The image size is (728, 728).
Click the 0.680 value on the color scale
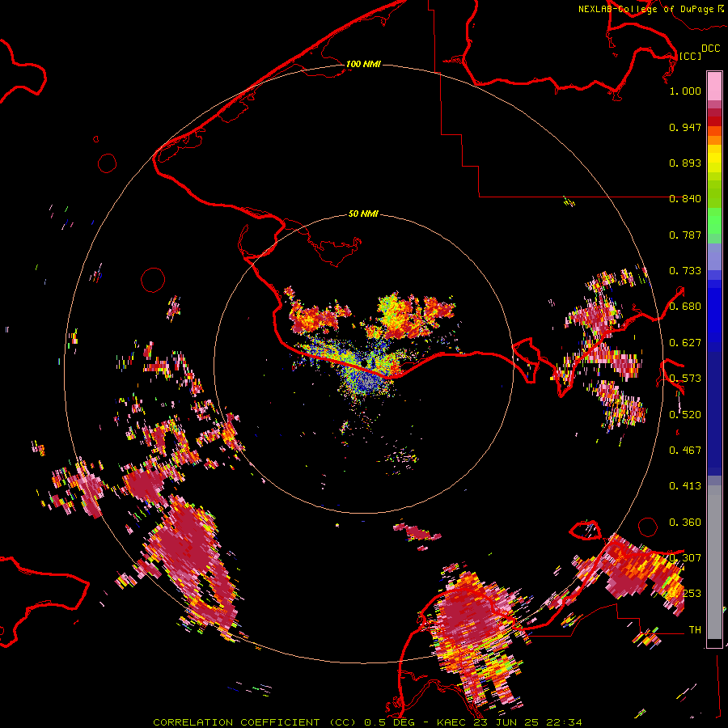685,307
